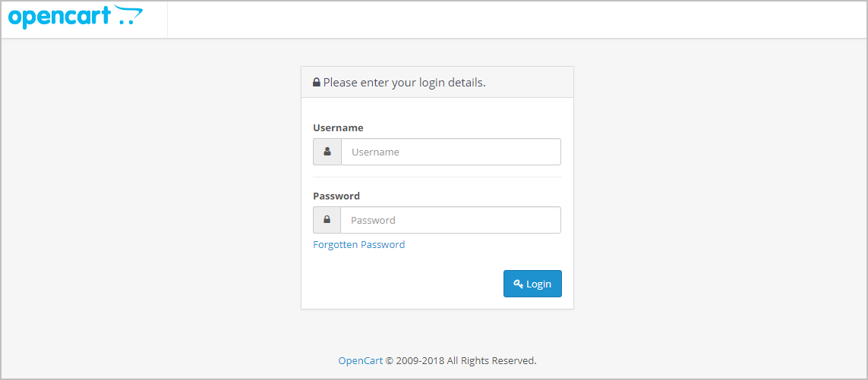This screenshot has width=868, height=380.
Task: Click the divider line between Username and Password
Action: 437,177
